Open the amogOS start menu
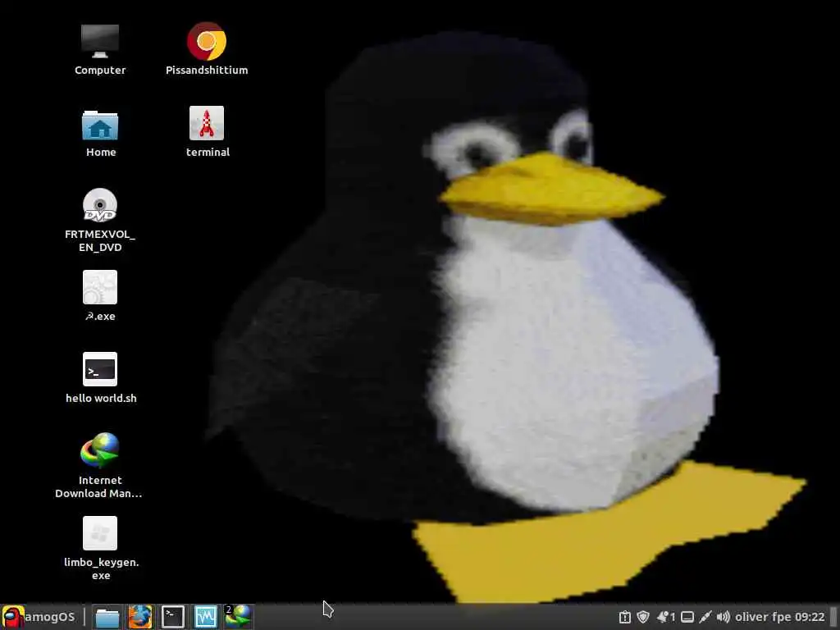The width and height of the screenshot is (840, 630). [x=39, y=617]
